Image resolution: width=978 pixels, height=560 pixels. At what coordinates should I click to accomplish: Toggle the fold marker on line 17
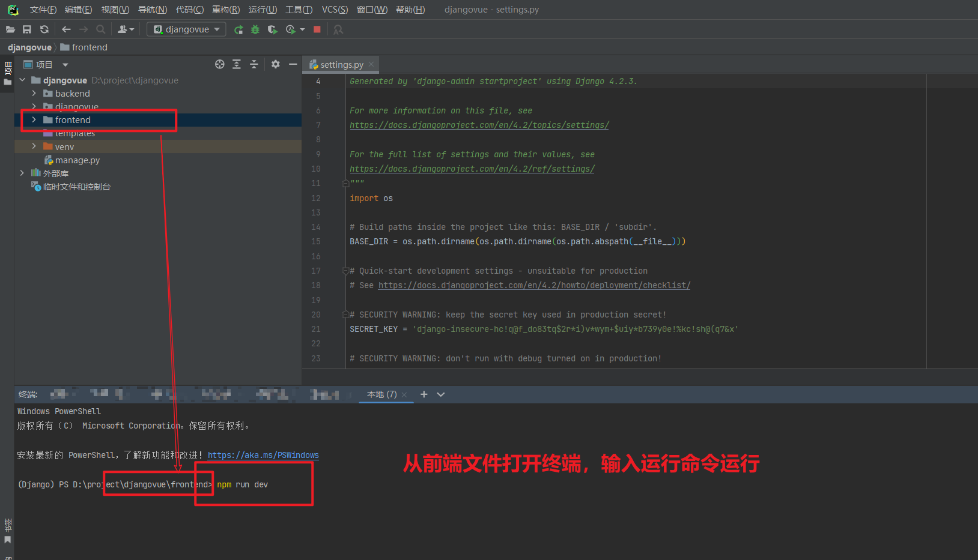pos(345,271)
